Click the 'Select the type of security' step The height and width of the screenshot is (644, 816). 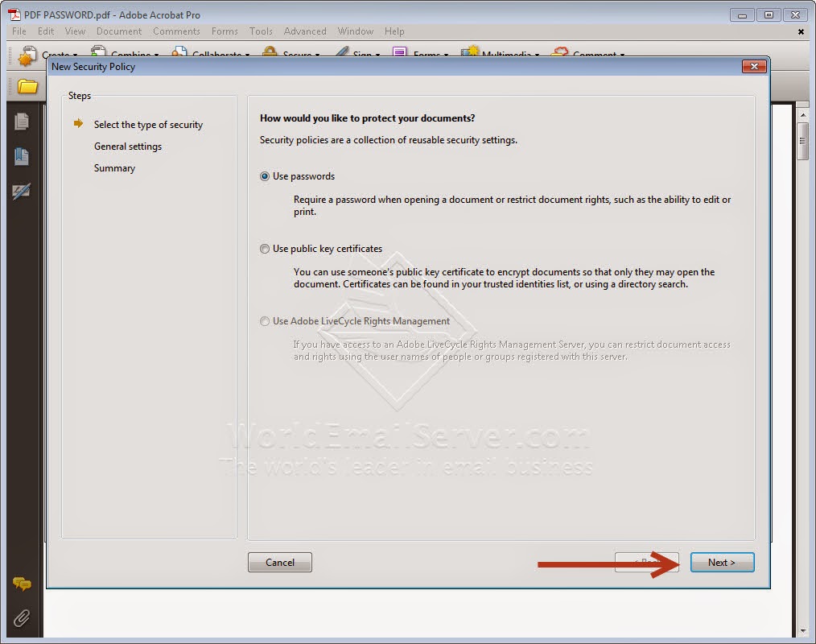pos(148,125)
